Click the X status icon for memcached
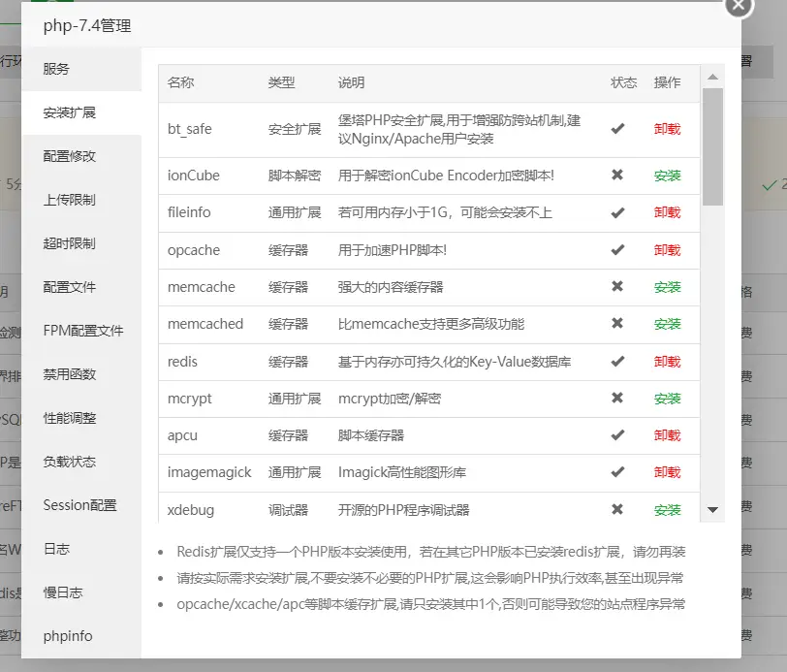787x672 pixels. (x=617, y=324)
